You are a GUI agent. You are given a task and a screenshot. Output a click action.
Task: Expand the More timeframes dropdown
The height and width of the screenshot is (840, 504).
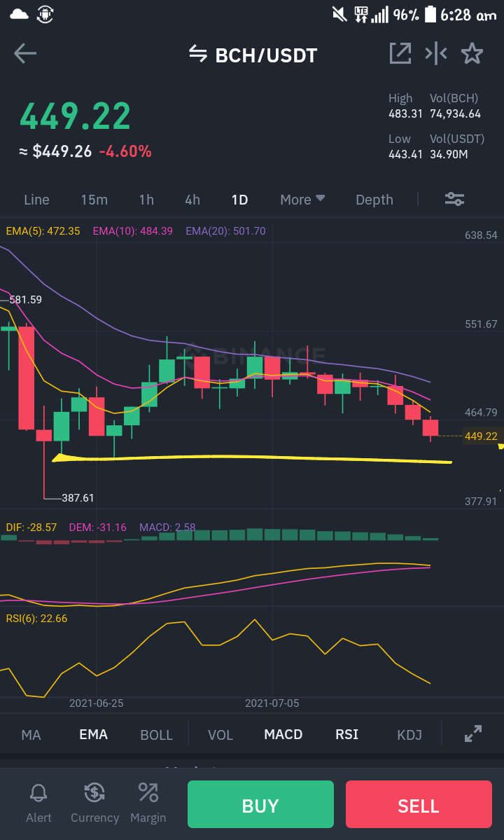[302, 199]
